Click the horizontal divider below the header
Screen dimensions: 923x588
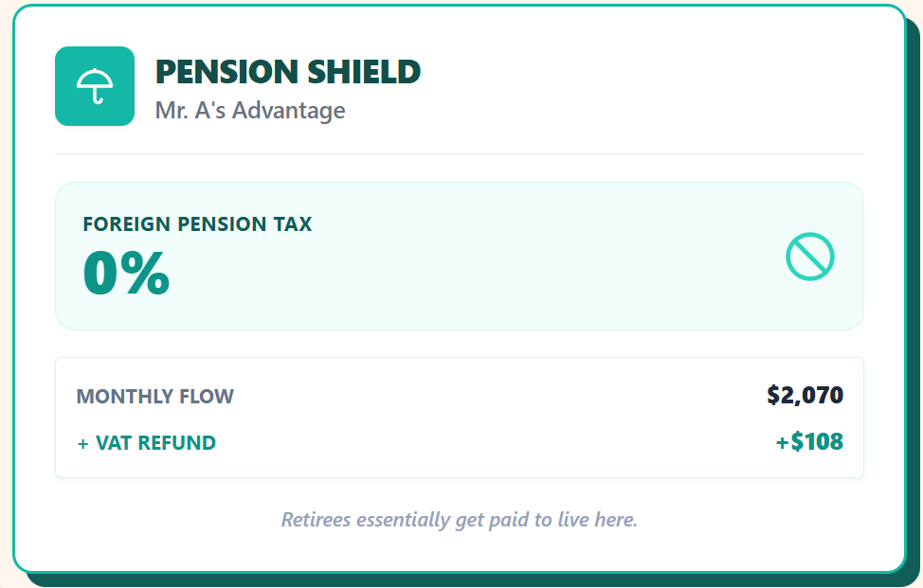pos(460,153)
